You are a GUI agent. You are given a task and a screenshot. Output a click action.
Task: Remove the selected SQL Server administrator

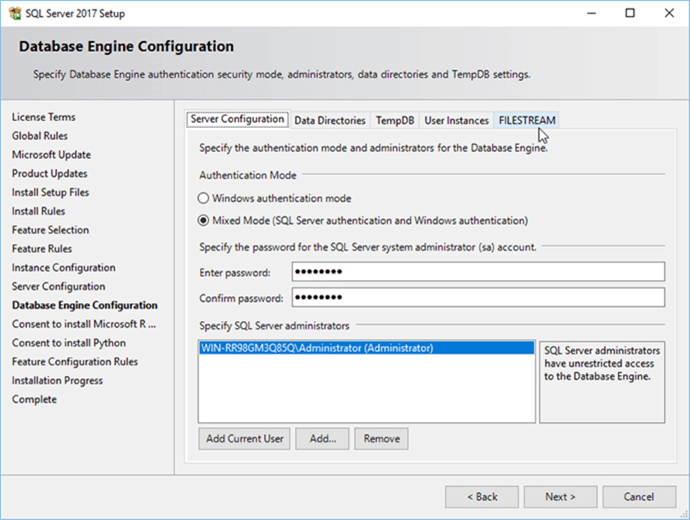click(382, 438)
